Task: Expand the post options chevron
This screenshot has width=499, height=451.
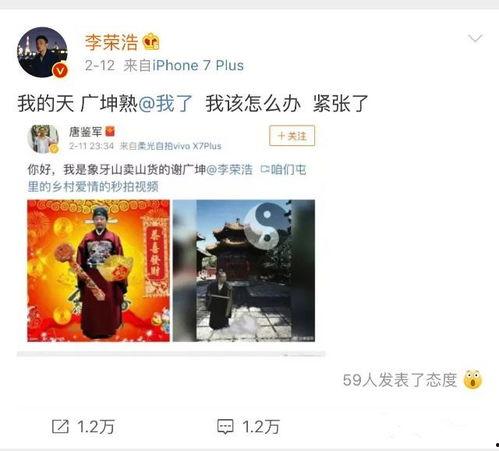Action: (x=475, y=38)
